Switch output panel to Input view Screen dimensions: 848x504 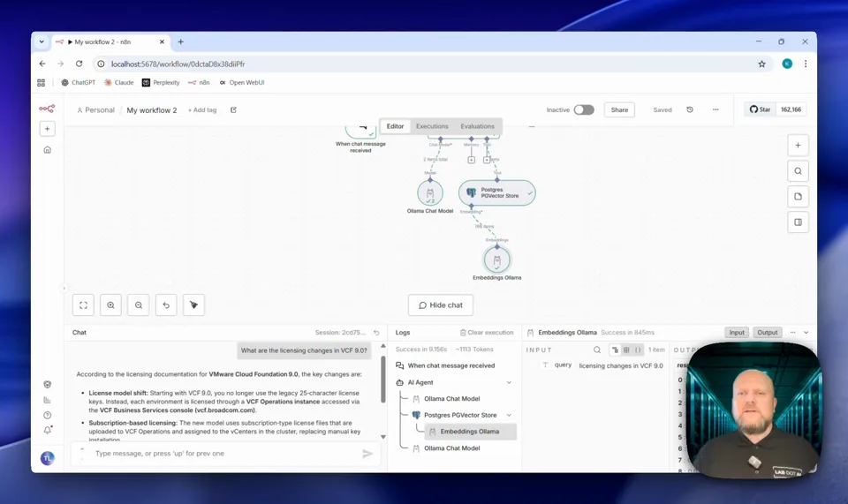(x=736, y=333)
